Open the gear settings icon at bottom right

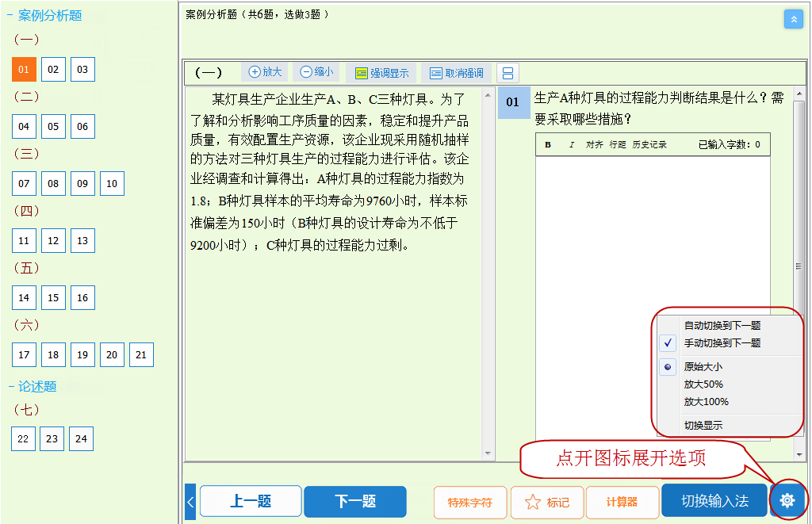click(x=787, y=500)
